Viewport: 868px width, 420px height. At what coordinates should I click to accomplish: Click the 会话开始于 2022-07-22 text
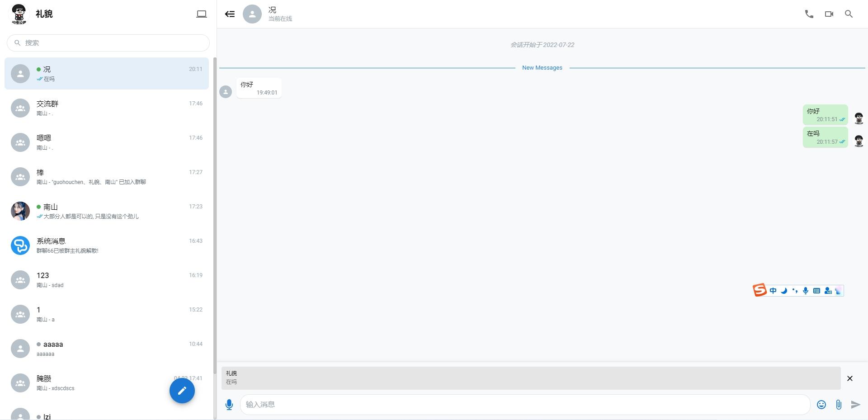pos(542,45)
